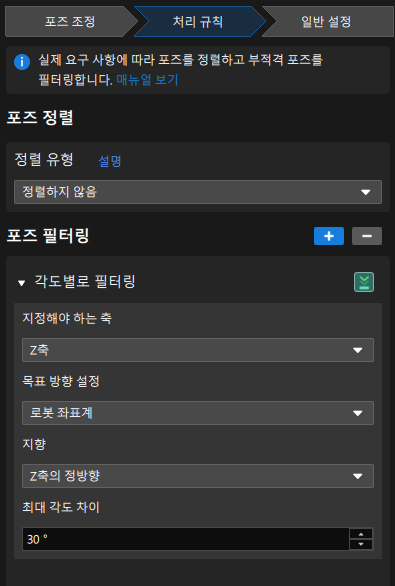Click the arrow on Z축의 정방향 combo box

(358, 476)
